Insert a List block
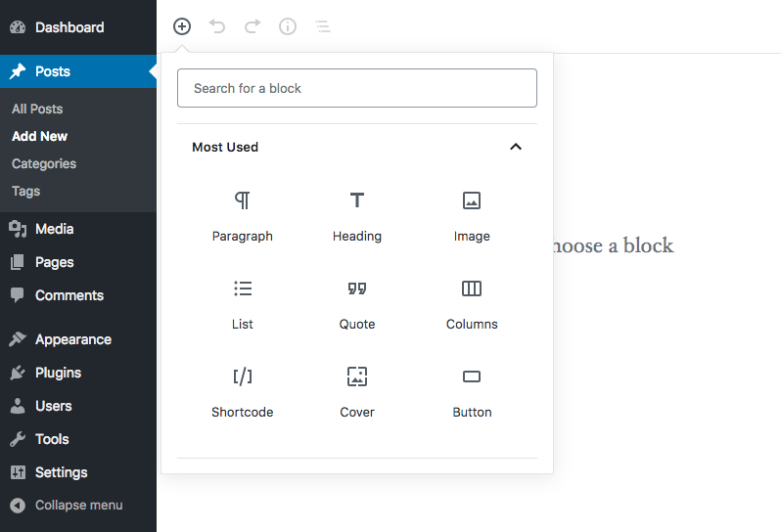This screenshot has width=781, height=532. point(243,304)
